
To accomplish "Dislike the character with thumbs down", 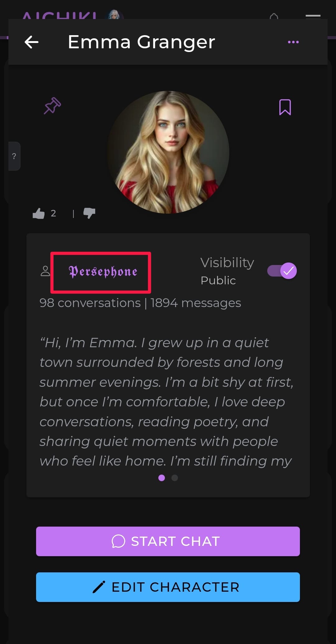I will [89, 213].
